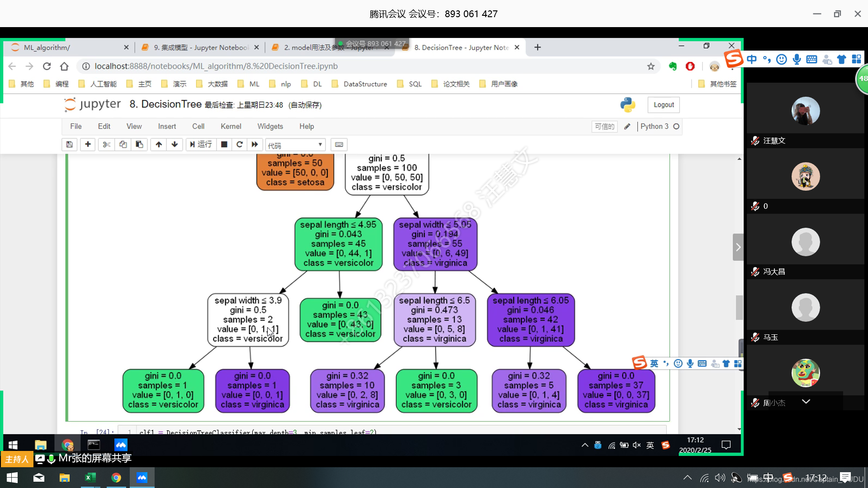Click the 可信的 trusted notebook button

(604, 127)
